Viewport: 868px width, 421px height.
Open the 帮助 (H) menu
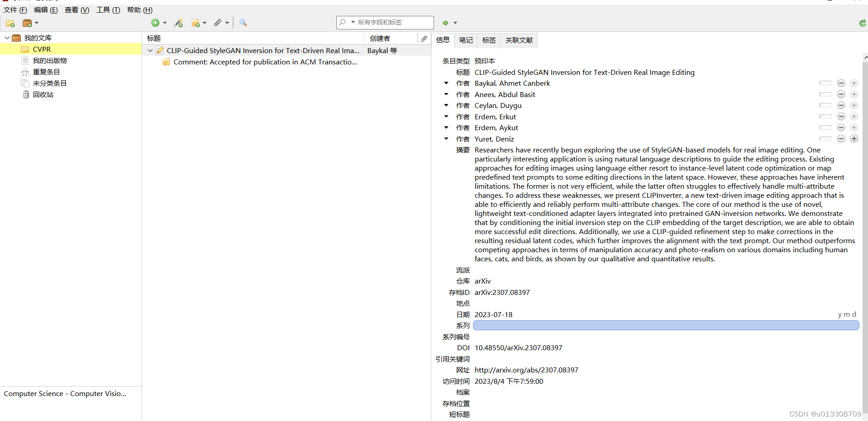click(140, 10)
